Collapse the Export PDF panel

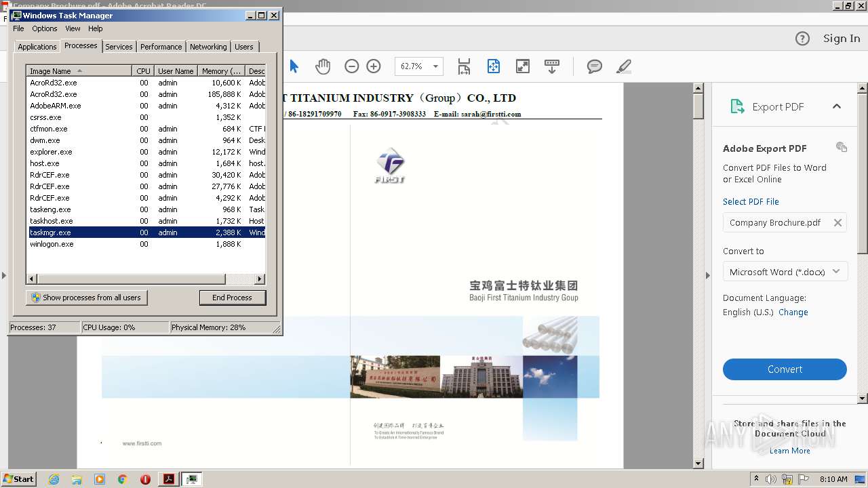(837, 106)
